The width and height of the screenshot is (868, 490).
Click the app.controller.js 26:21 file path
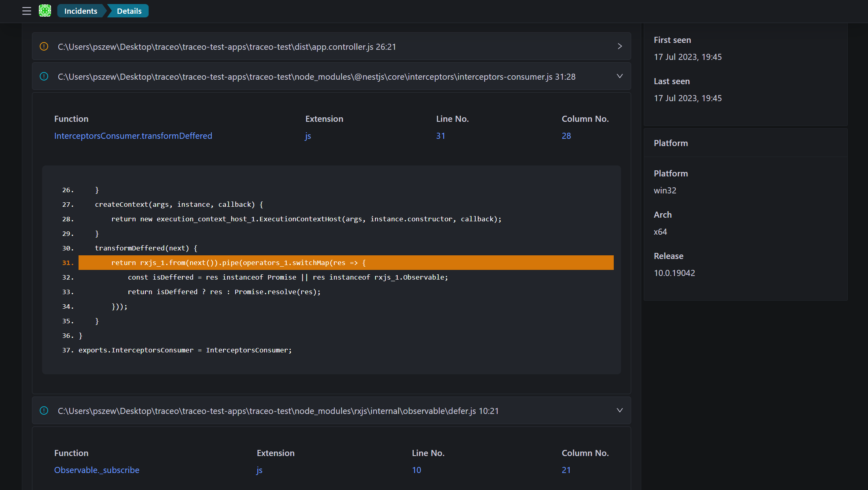227,47
